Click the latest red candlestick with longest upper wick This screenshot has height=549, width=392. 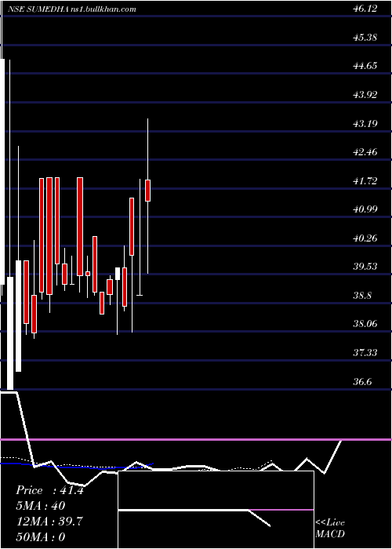(147, 191)
